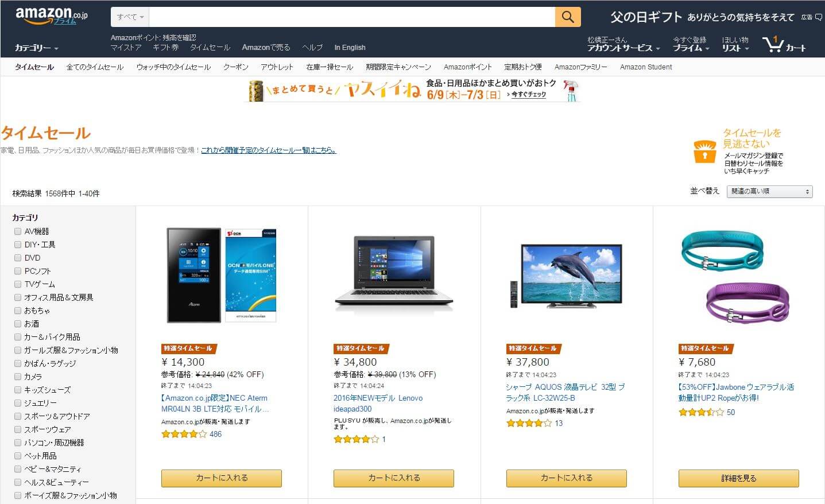This screenshot has height=504, width=825.
Task: Open Jawbone UP2 star rating with 50 reviews
Action: click(701, 412)
